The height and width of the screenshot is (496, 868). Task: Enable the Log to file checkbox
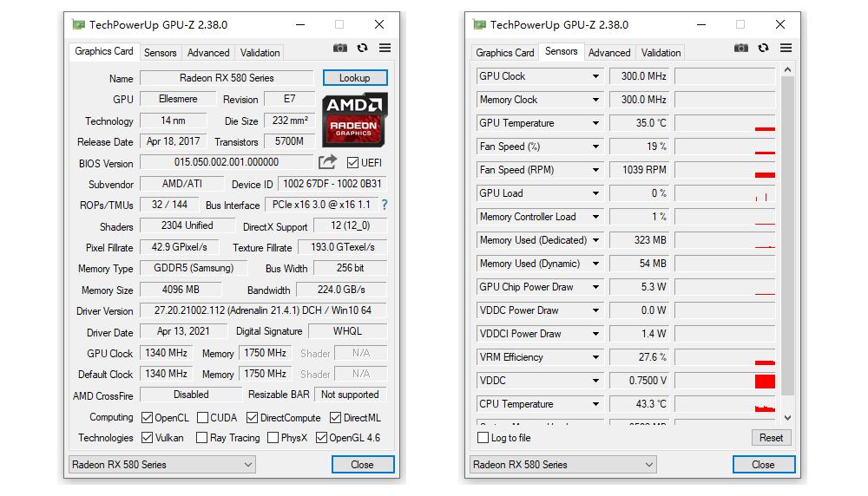click(x=483, y=437)
